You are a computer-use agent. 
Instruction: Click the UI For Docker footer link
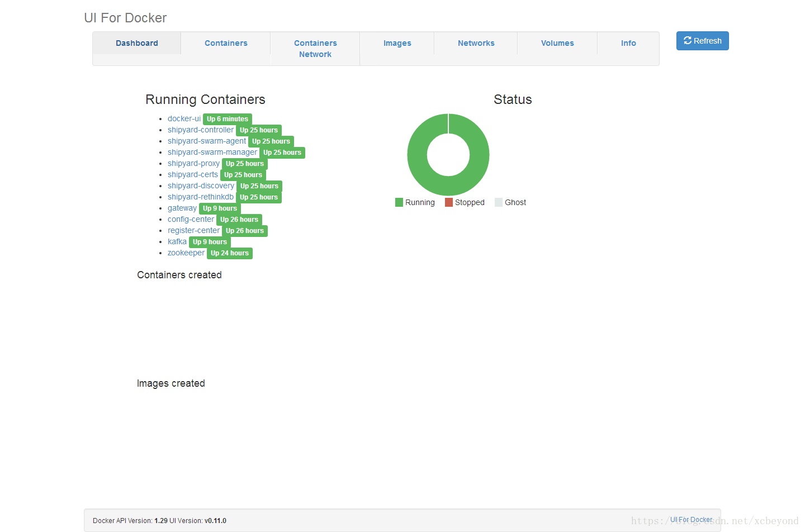click(x=692, y=519)
